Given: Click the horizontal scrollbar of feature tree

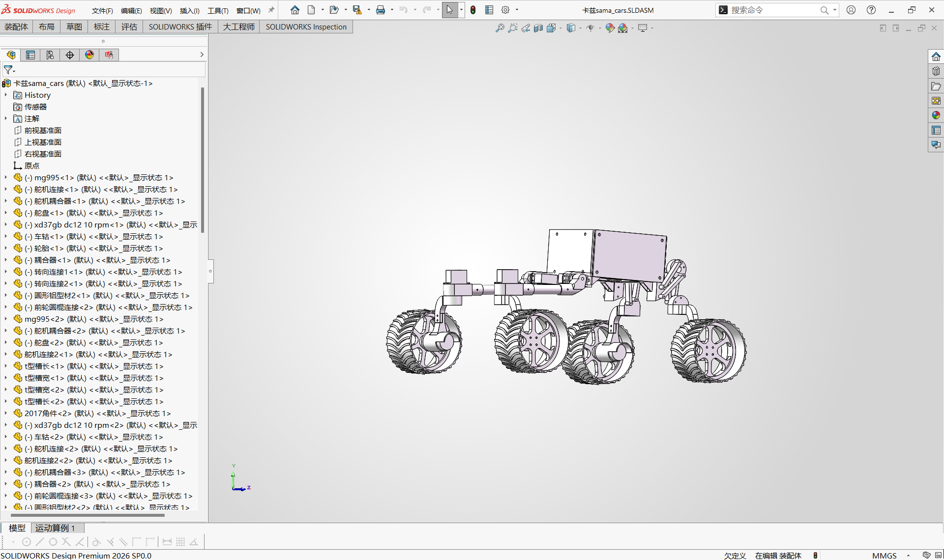Looking at the screenshot, I should [x=88, y=515].
